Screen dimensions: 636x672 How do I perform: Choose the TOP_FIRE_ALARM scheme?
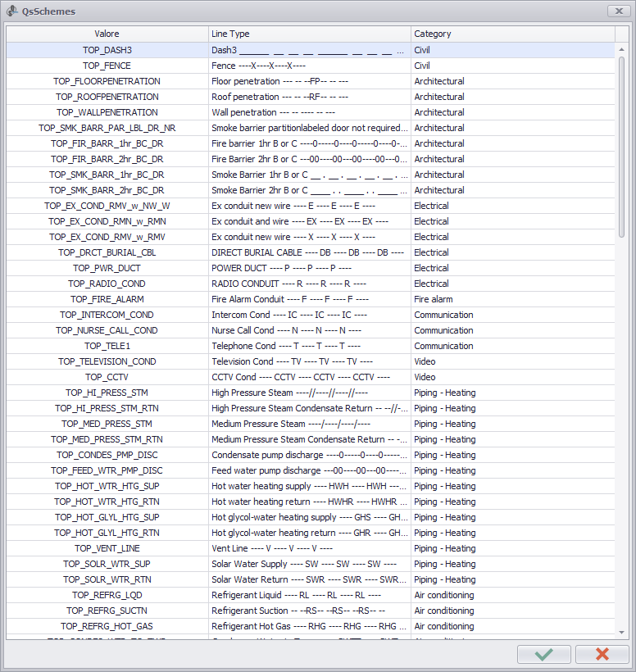point(107,299)
